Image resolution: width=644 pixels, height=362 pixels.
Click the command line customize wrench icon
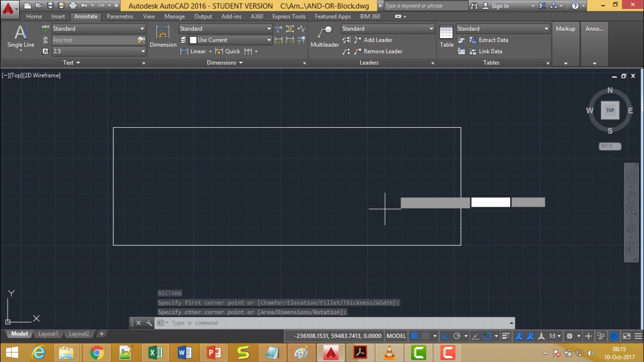click(149, 323)
